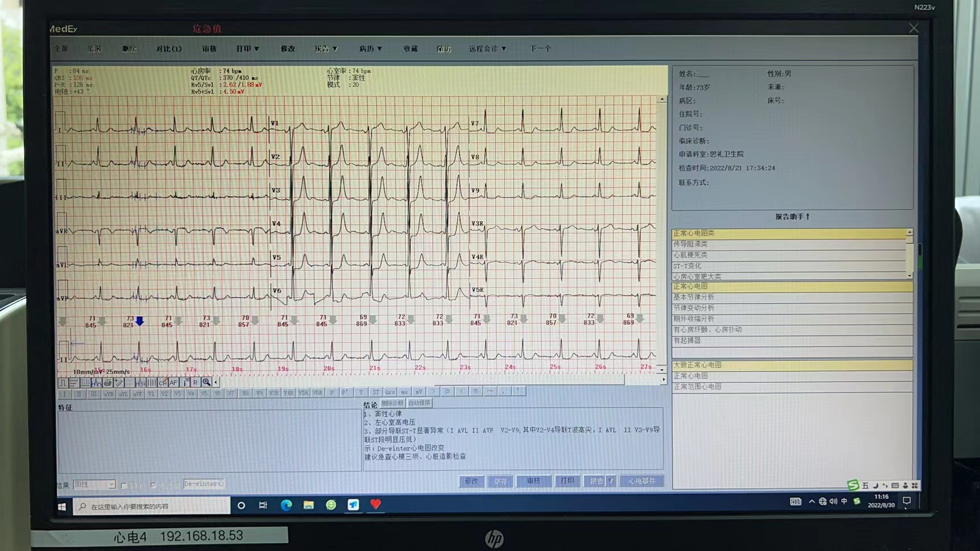Toggle lead V9 button
Viewport: 980px width, 551px height.
(x=259, y=393)
